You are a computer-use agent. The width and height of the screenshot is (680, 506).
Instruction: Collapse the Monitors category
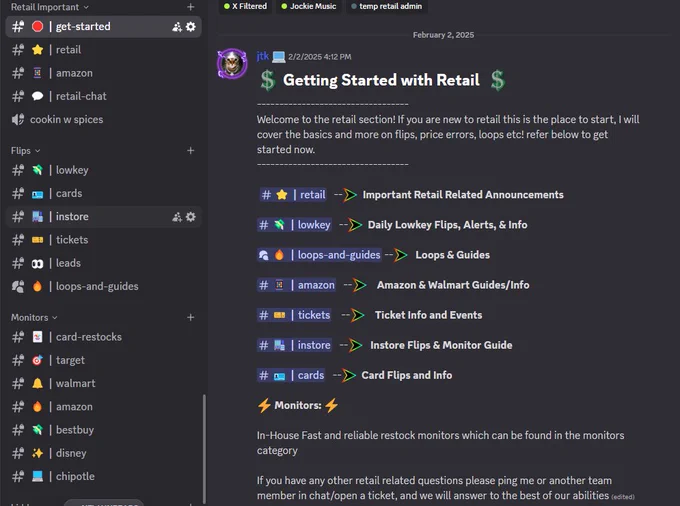click(34, 318)
